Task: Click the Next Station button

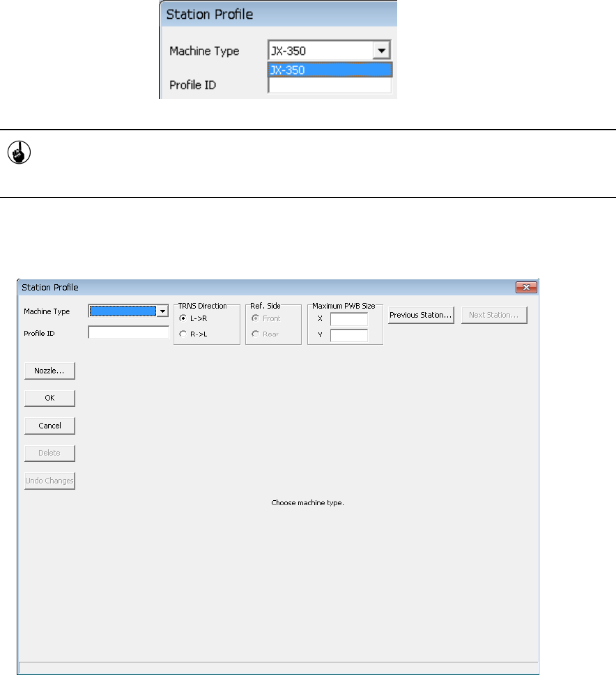Action: pyautogui.click(x=493, y=315)
